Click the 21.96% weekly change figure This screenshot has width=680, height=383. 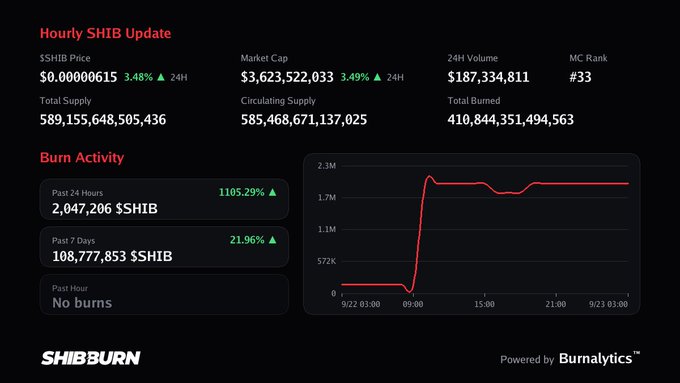tap(247, 240)
